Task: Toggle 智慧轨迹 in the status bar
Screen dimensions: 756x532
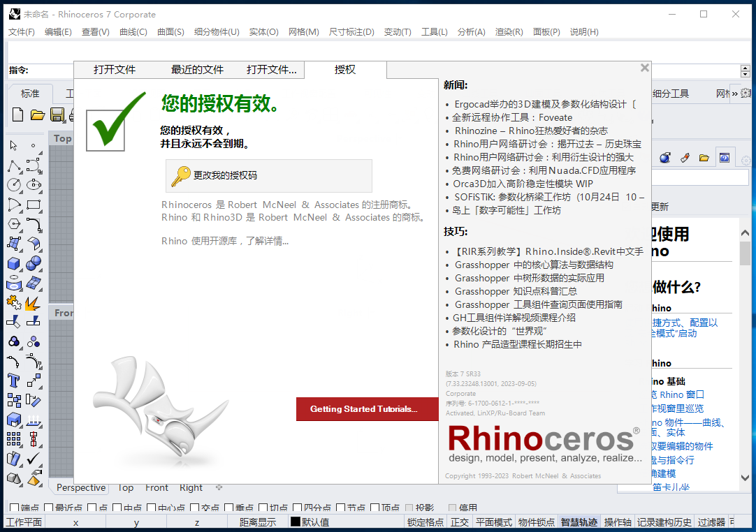Action: [x=579, y=522]
